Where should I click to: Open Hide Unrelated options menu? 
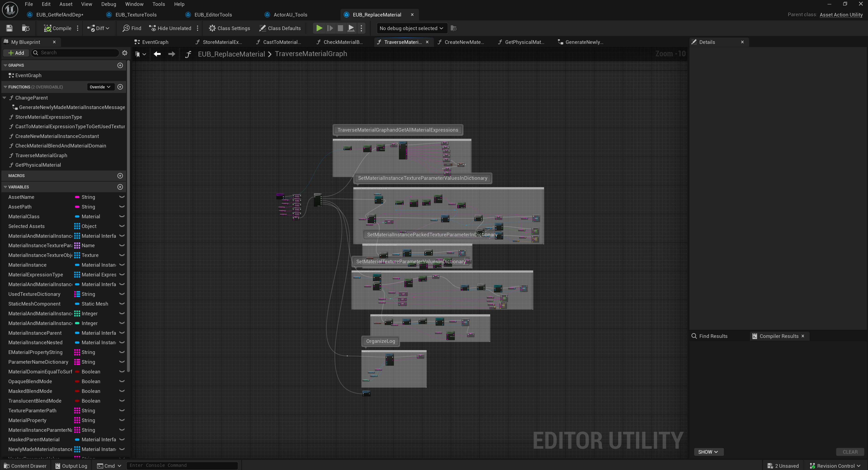[x=198, y=28]
